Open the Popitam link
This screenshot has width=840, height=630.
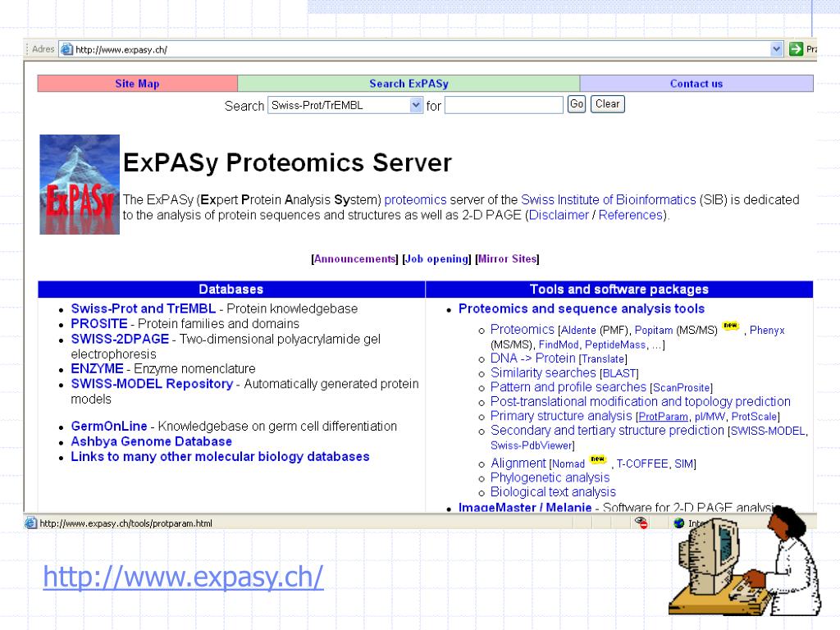pyautogui.click(x=654, y=331)
